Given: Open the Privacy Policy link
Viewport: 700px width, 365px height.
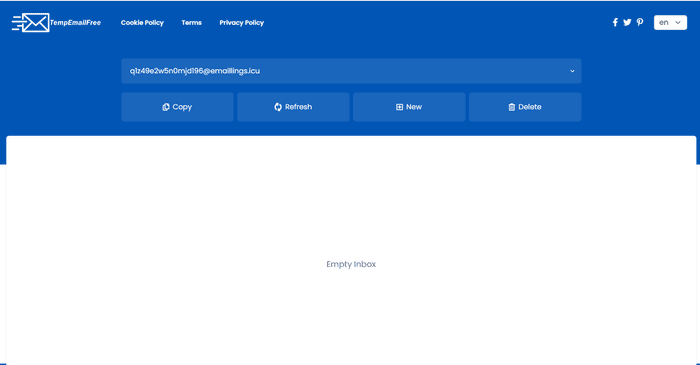Looking at the screenshot, I should tap(242, 22).
